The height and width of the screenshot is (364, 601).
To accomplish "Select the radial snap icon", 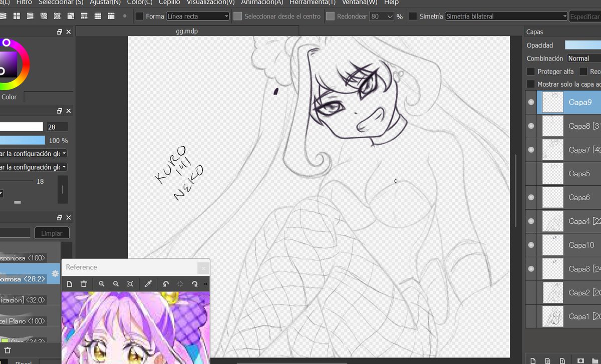I will coord(44,16).
